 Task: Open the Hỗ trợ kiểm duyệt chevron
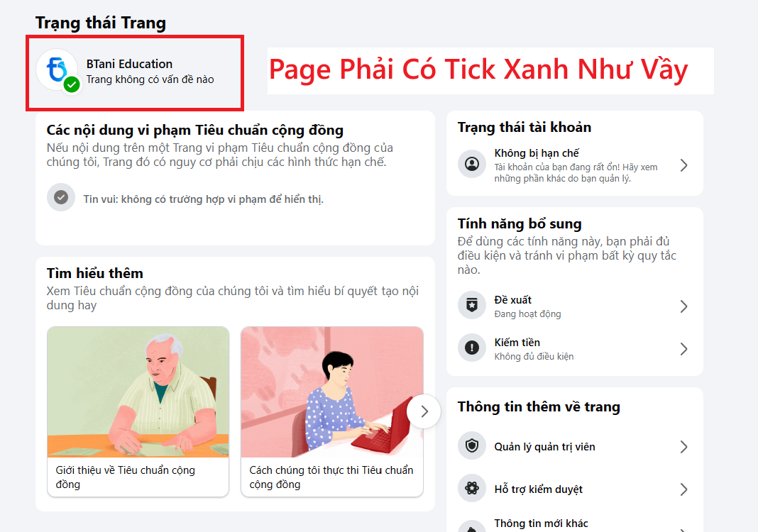[x=683, y=489]
